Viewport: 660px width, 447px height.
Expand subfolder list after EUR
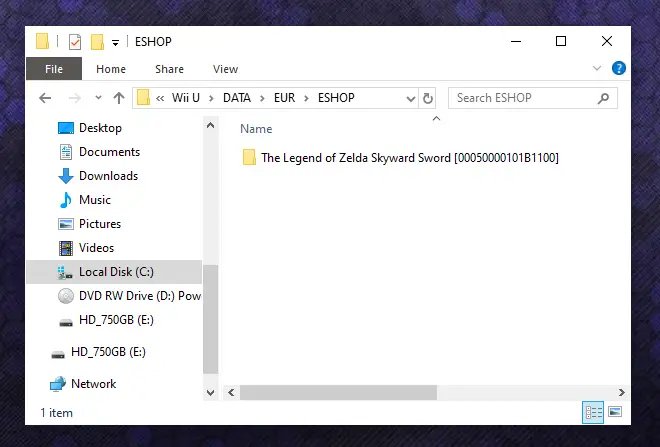pyautogui.click(x=306, y=98)
